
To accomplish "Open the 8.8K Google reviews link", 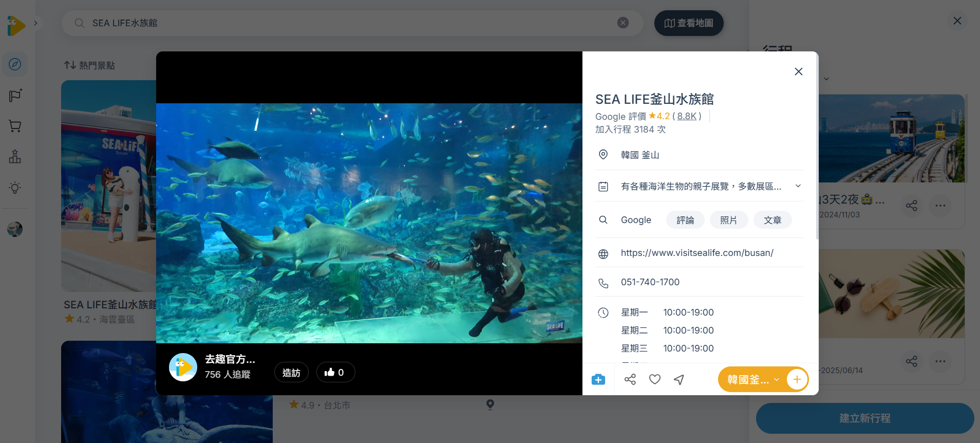I will [687, 116].
